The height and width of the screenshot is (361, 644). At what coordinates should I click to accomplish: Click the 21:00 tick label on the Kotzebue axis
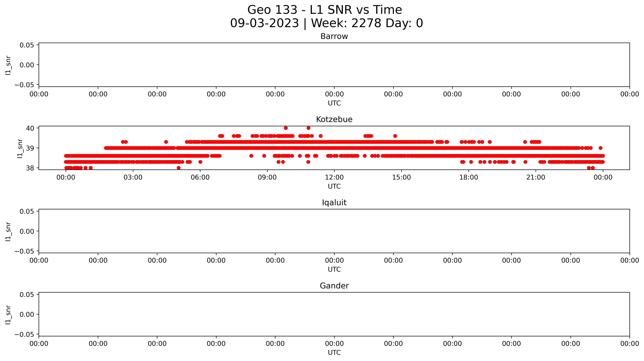(535, 177)
